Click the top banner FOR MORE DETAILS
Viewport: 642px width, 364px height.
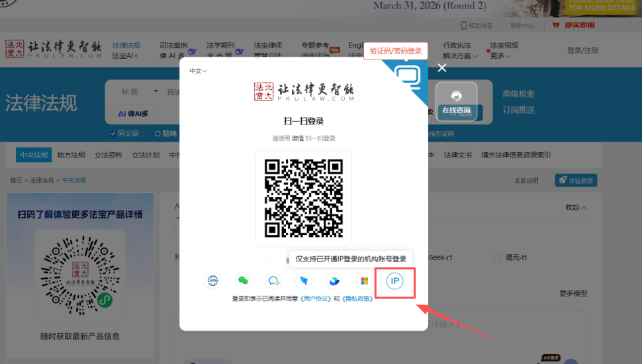(602, 7)
